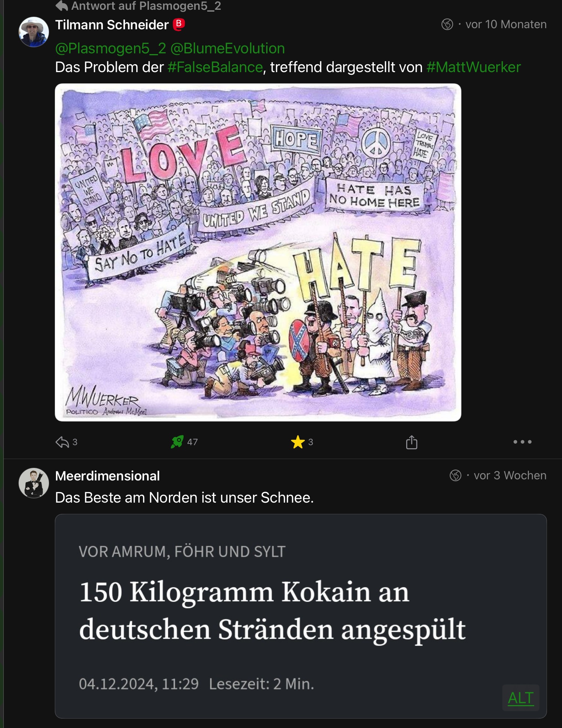Image resolution: width=562 pixels, height=728 pixels.
Task: Click the globe visibility icon of the 10 Monaten post
Action: [447, 24]
